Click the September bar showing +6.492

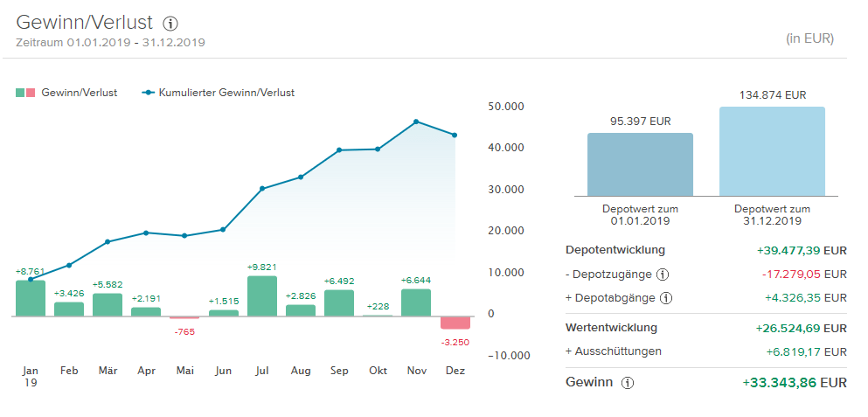339,303
